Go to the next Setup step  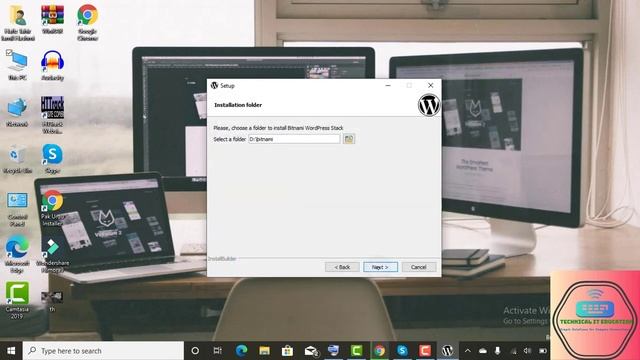pos(380,267)
